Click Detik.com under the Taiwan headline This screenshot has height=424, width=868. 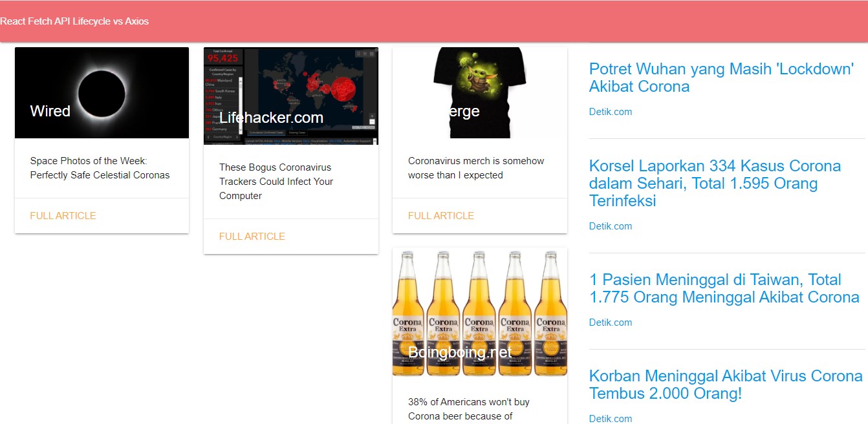(x=611, y=323)
